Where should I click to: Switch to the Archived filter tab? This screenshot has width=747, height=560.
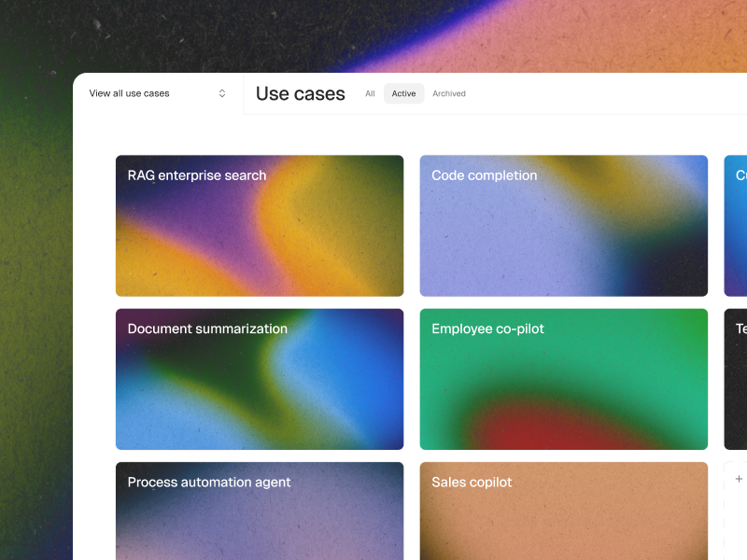pyautogui.click(x=449, y=94)
